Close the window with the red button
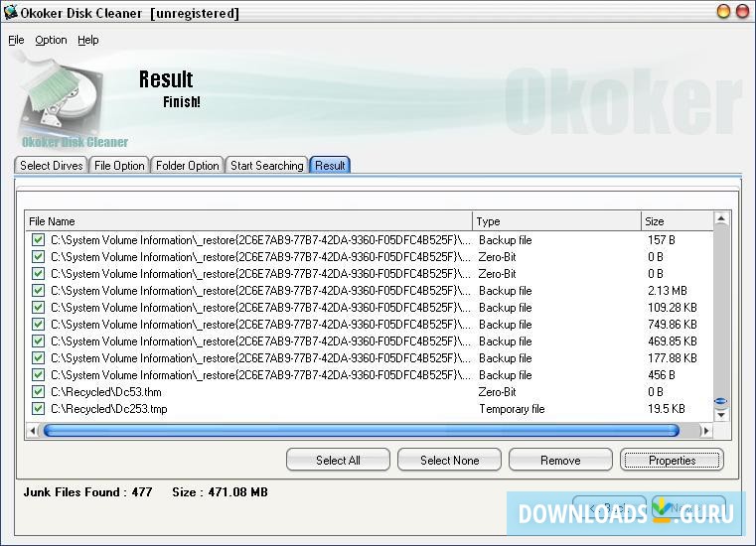Image resolution: width=756 pixels, height=546 pixels. [742, 11]
